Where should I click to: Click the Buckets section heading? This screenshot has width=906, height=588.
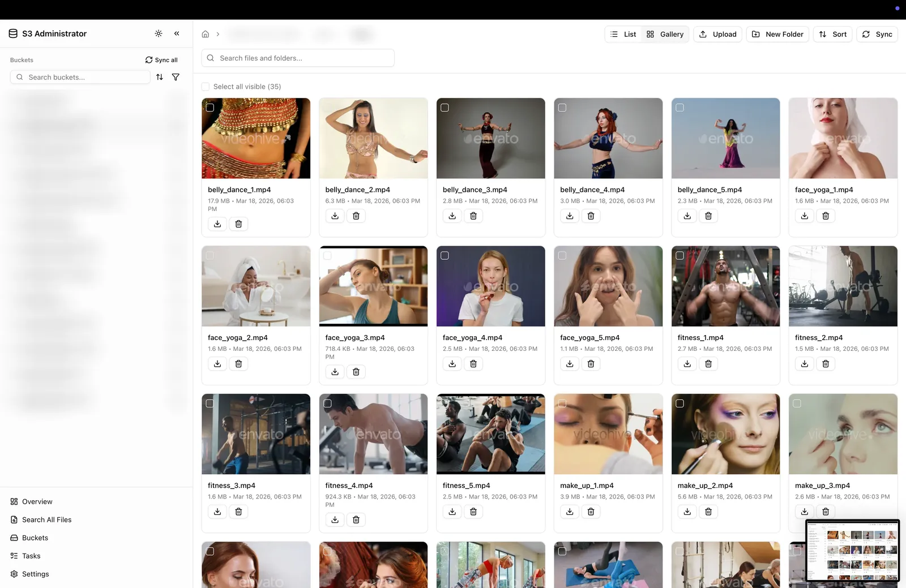coord(22,60)
